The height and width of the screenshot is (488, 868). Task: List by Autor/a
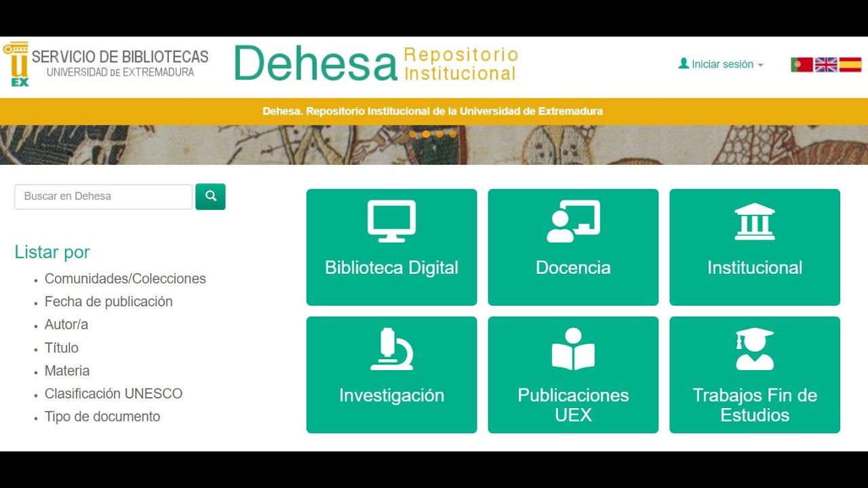66,325
